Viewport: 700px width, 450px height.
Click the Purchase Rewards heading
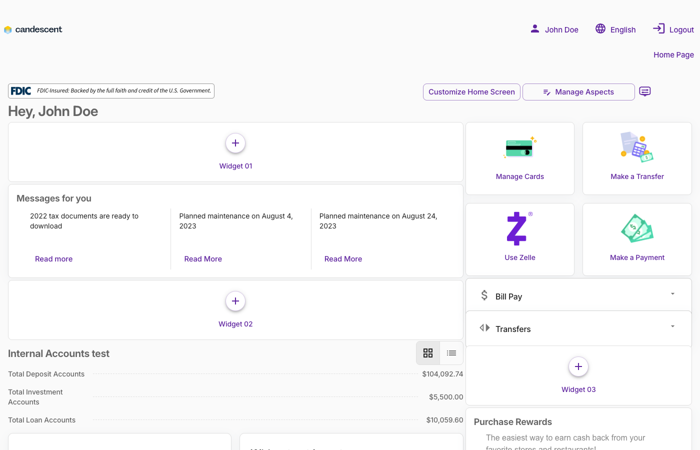click(512, 422)
